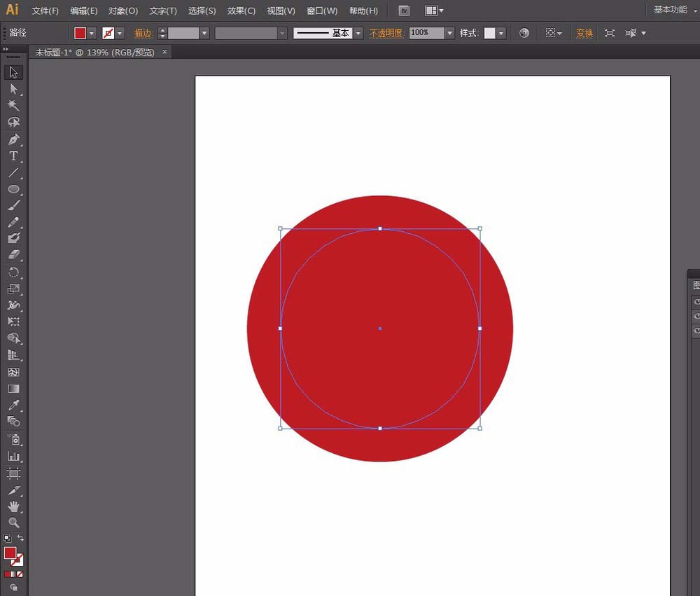This screenshot has width=700, height=596.
Task: Open the 对象(O) menu
Action: point(123,11)
